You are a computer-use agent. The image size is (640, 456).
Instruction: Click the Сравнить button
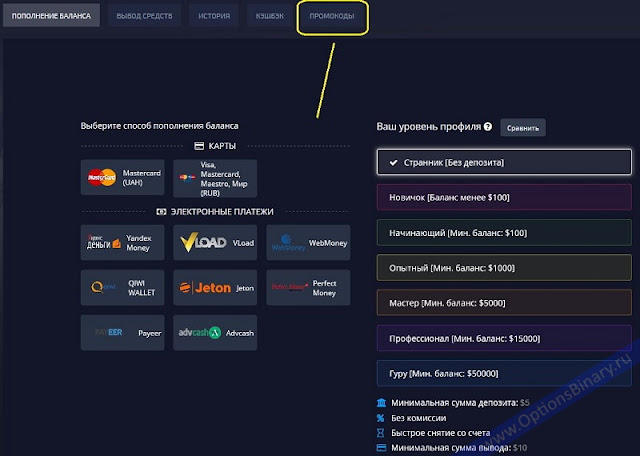coord(523,128)
